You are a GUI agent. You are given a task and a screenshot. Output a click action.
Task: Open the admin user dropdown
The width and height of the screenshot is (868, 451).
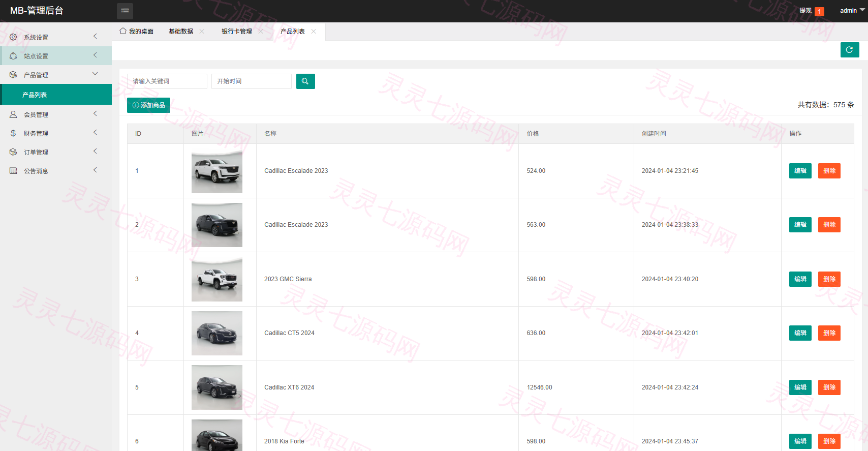pos(852,11)
